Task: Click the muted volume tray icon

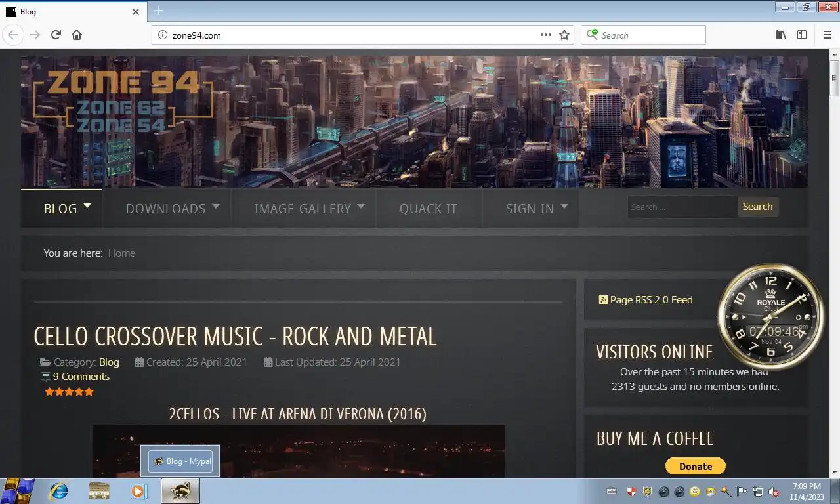Action: coord(774,491)
